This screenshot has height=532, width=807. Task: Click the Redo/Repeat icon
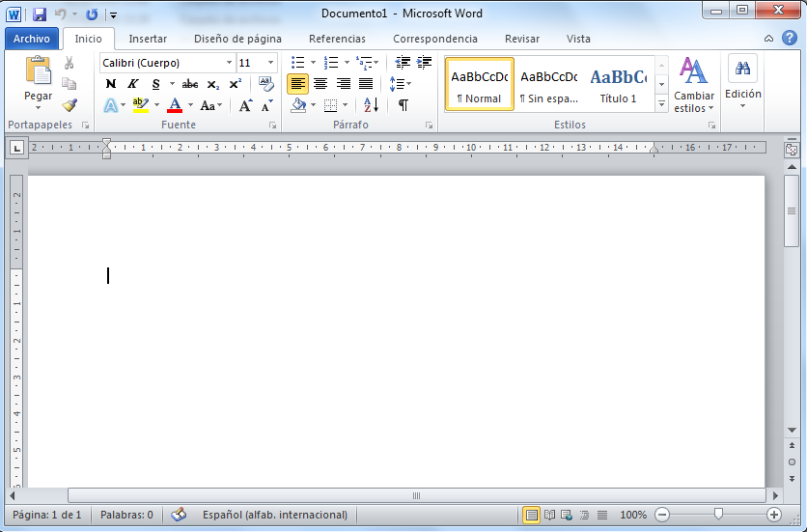point(92,14)
